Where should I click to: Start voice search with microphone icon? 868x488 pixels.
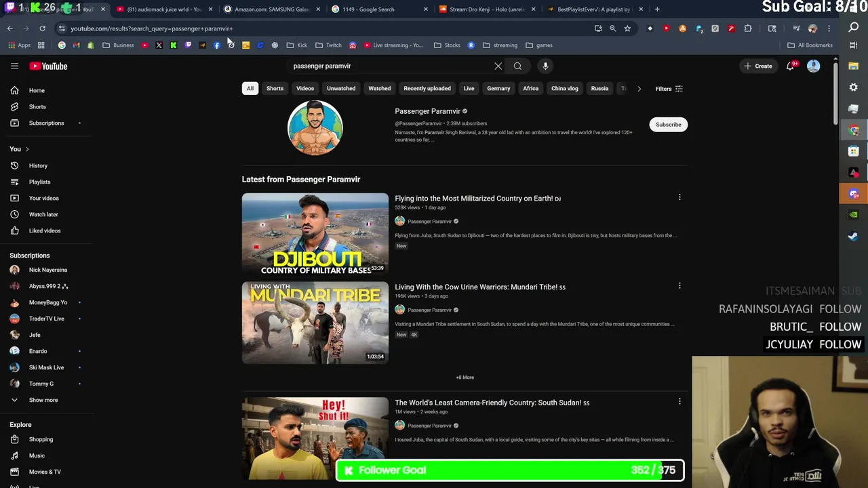pos(545,66)
